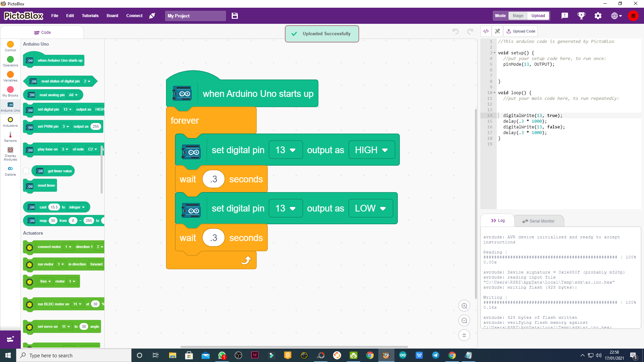The height and width of the screenshot is (362, 644).
Task: Open the Board menu
Action: click(112, 15)
